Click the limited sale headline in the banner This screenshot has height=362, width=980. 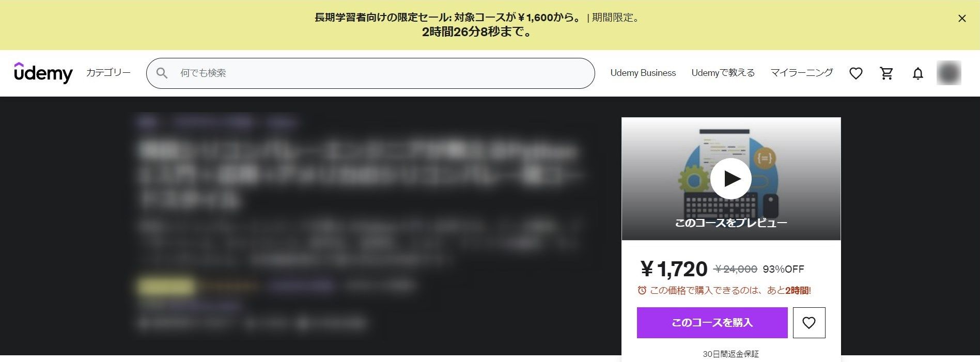447,18
